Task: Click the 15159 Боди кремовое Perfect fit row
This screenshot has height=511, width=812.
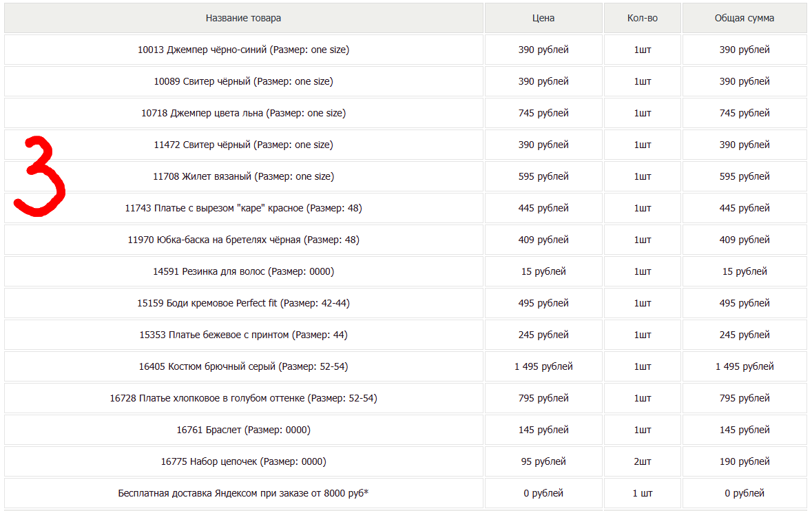Action: [243, 303]
